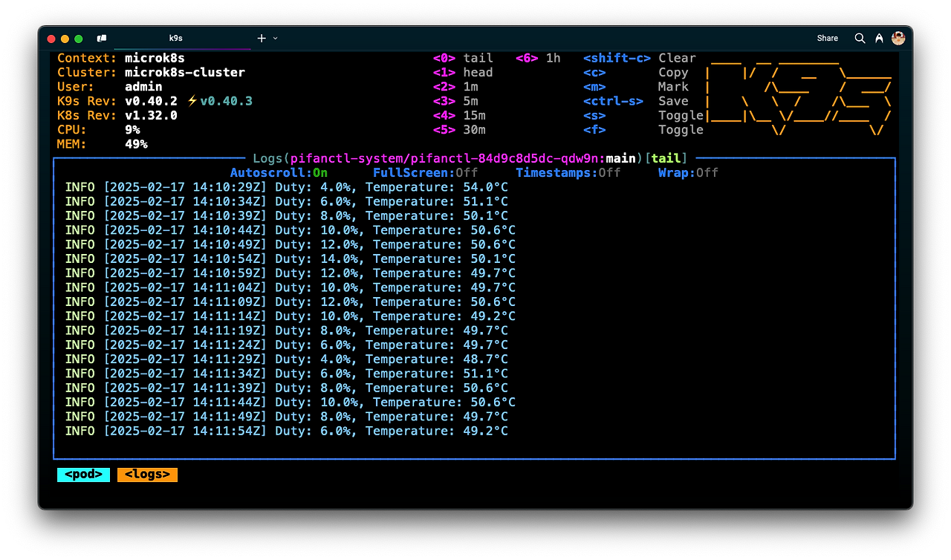This screenshot has width=951, height=560.
Task: Click the <m> Mark shortcut
Action: pyautogui.click(x=636, y=87)
